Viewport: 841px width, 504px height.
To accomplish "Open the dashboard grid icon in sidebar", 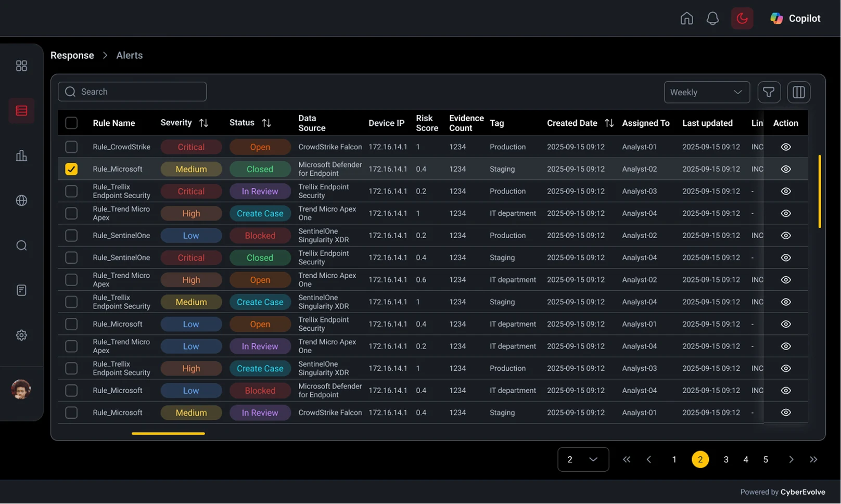I will pos(21,66).
